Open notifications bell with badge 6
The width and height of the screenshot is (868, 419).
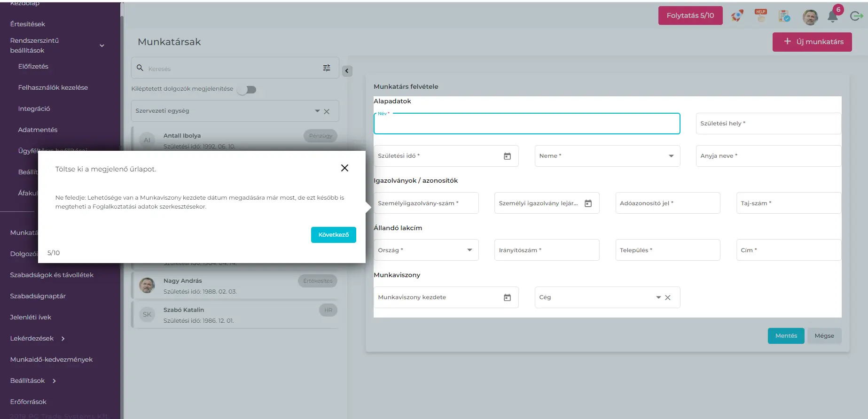coord(833,16)
